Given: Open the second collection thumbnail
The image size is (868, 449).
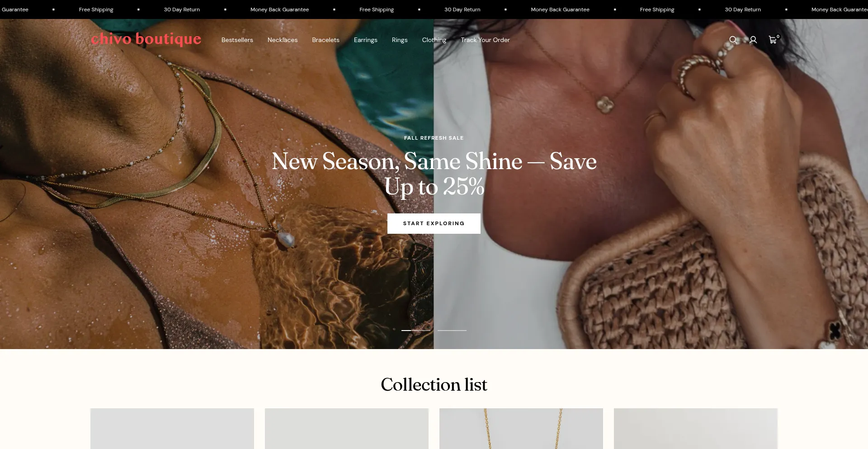Looking at the screenshot, I should tap(347, 429).
